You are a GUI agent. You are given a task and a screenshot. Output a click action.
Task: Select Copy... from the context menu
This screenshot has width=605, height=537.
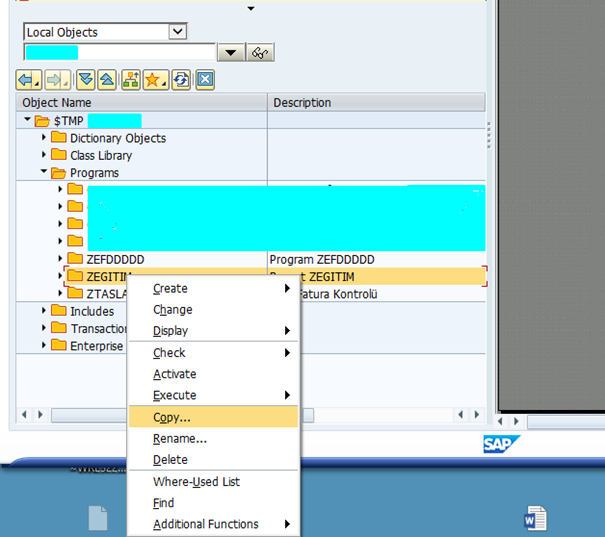click(x=172, y=417)
